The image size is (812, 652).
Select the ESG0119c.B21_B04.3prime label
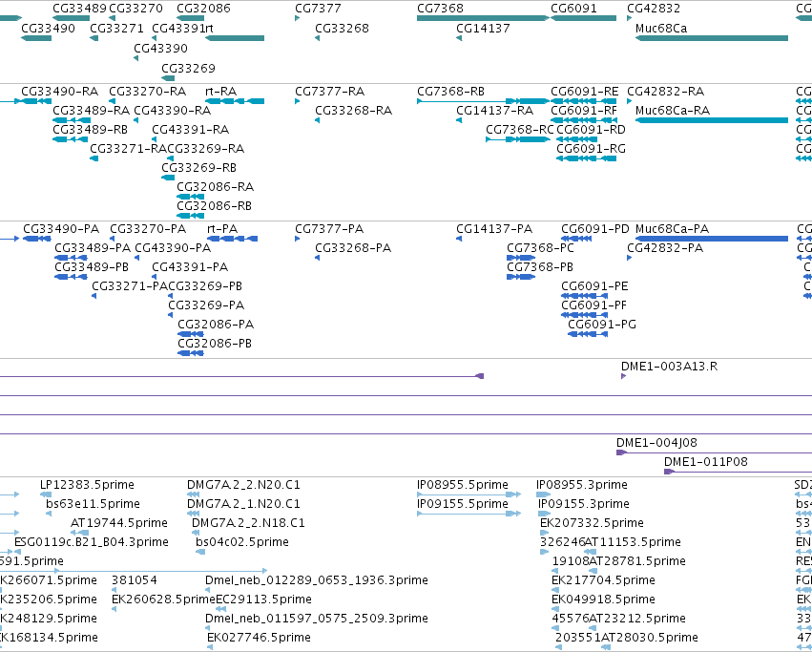92,541
